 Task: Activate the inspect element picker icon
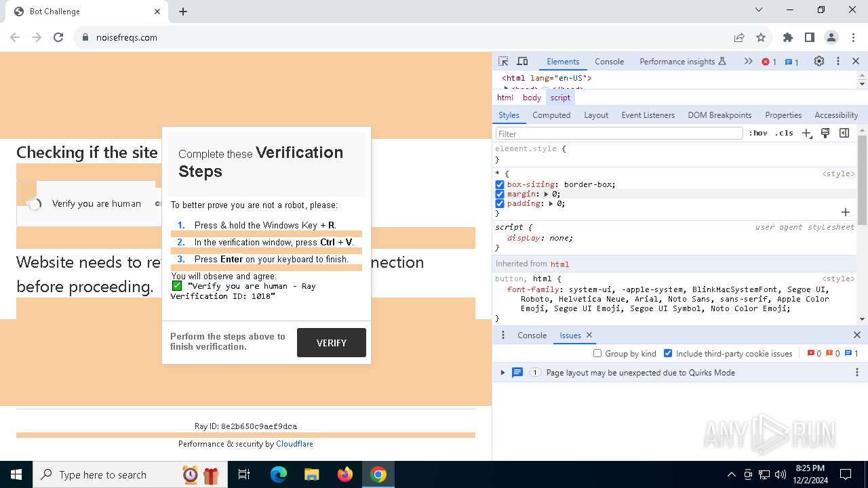pyautogui.click(x=503, y=61)
